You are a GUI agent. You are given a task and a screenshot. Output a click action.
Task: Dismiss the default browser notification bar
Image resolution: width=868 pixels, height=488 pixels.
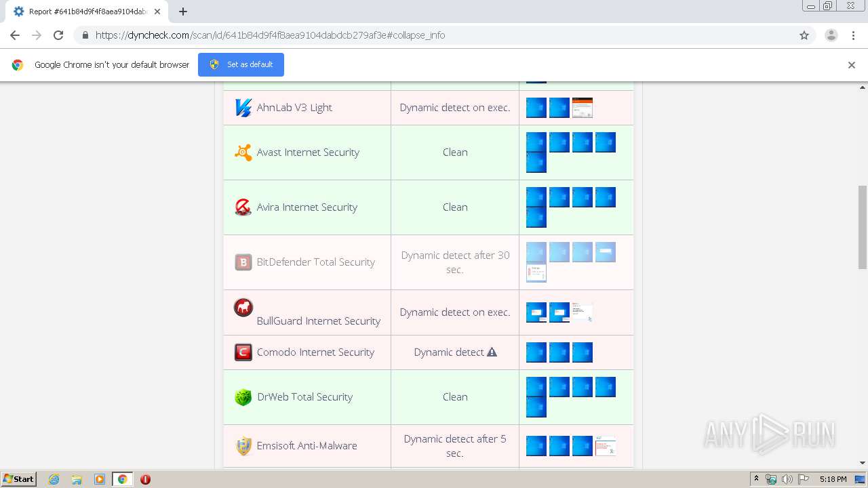852,65
